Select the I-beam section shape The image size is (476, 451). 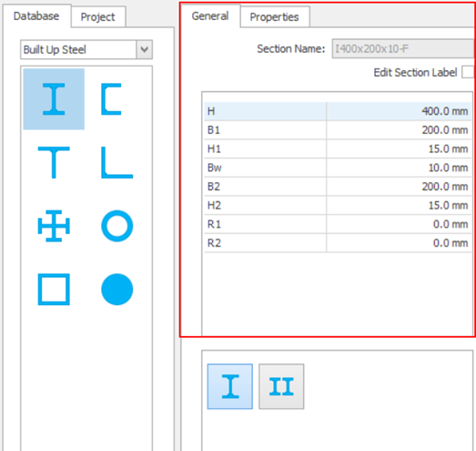pyautogui.click(x=54, y=99)
